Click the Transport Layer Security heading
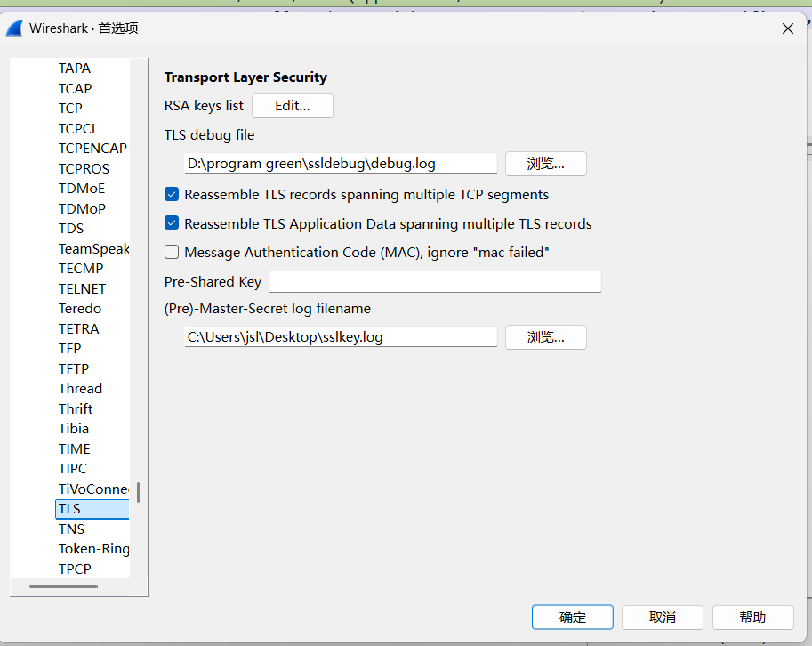This screenshot has height=646, width=812. [x=245, y=77]
